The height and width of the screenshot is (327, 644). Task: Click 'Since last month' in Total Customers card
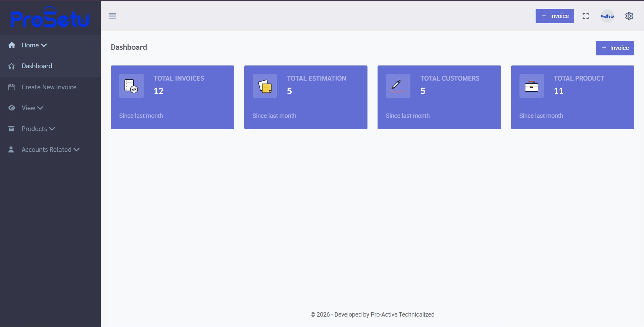tap(408, 116)
